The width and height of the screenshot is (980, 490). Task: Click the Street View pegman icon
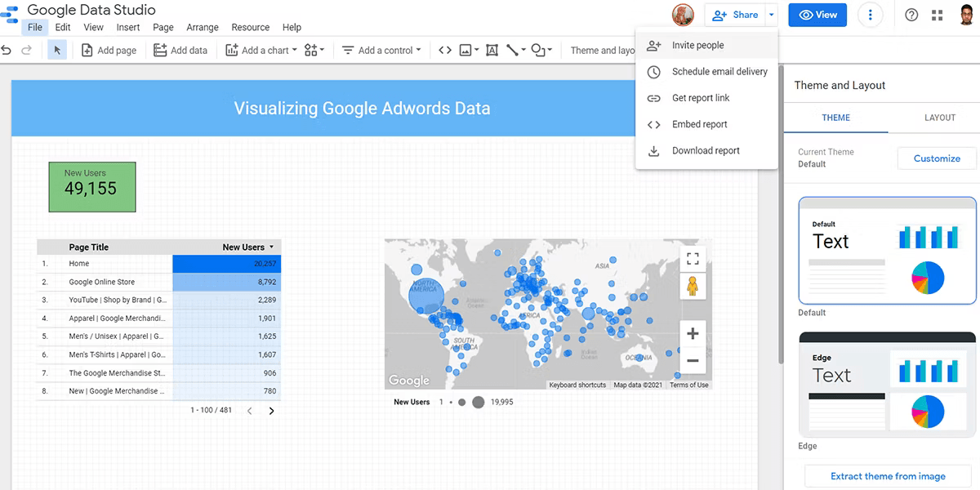pos(693,286)
